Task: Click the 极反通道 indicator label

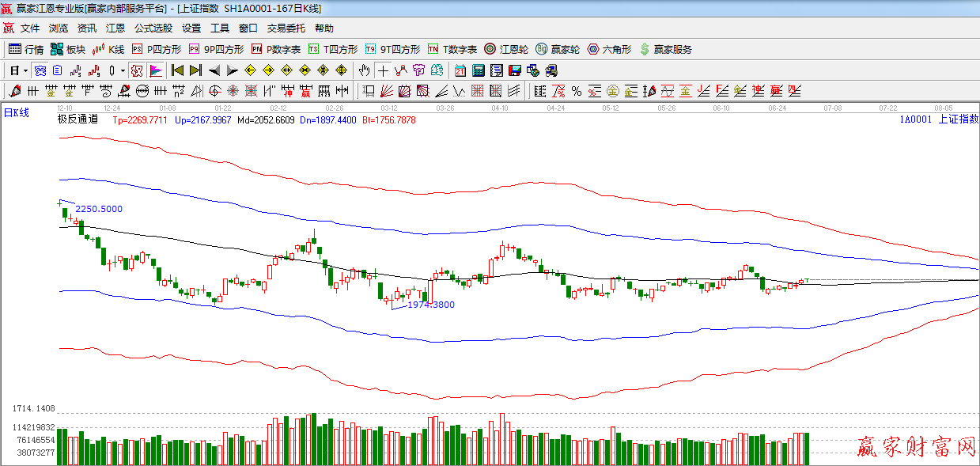Action: coord(78,119)
